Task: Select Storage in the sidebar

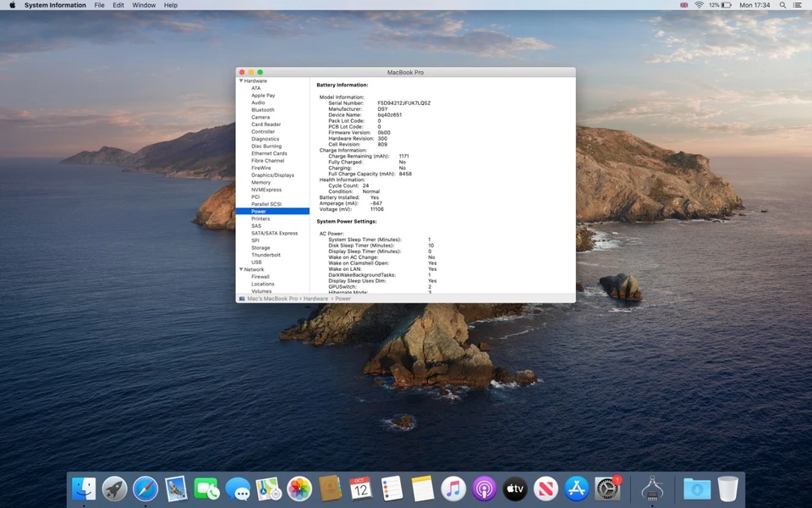Action: pos(261,248)
